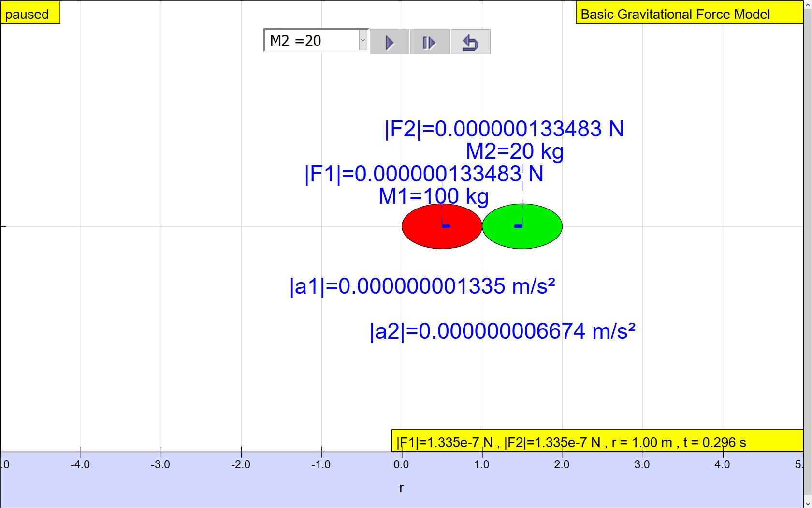This screenshot has height=508, width=812.
Task: Click the |F2|=0.000000133483 N label
Action: 504,129
